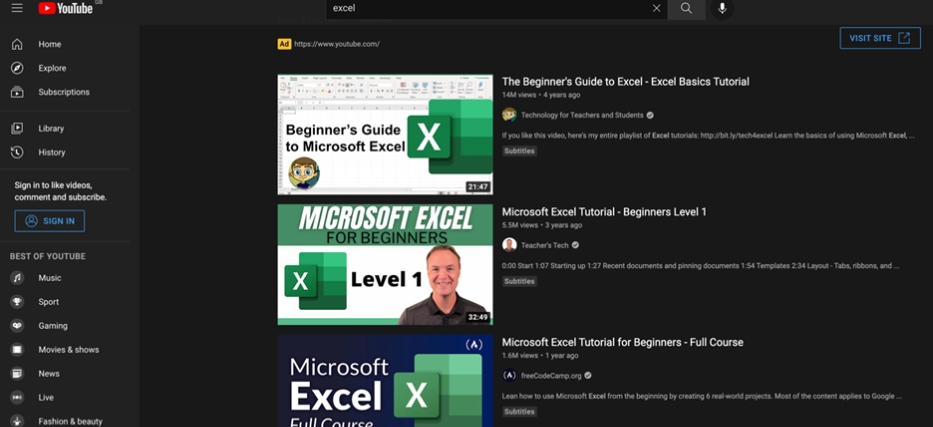
Task: Click the Library icon in sidebar
Action: 17,128
